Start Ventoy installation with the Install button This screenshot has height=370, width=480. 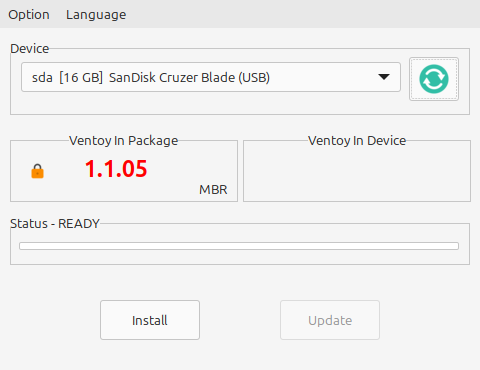point(150,320)
